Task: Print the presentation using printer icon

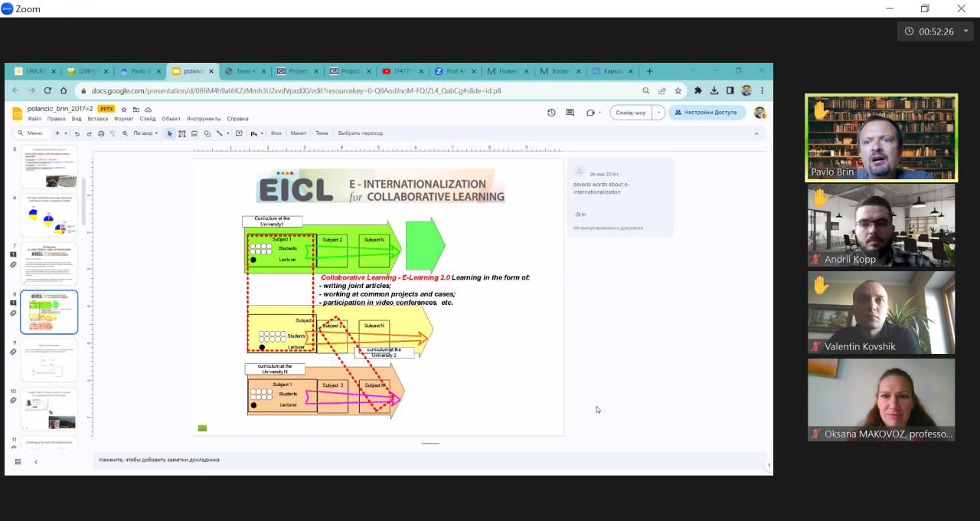Action: point(101,133)
